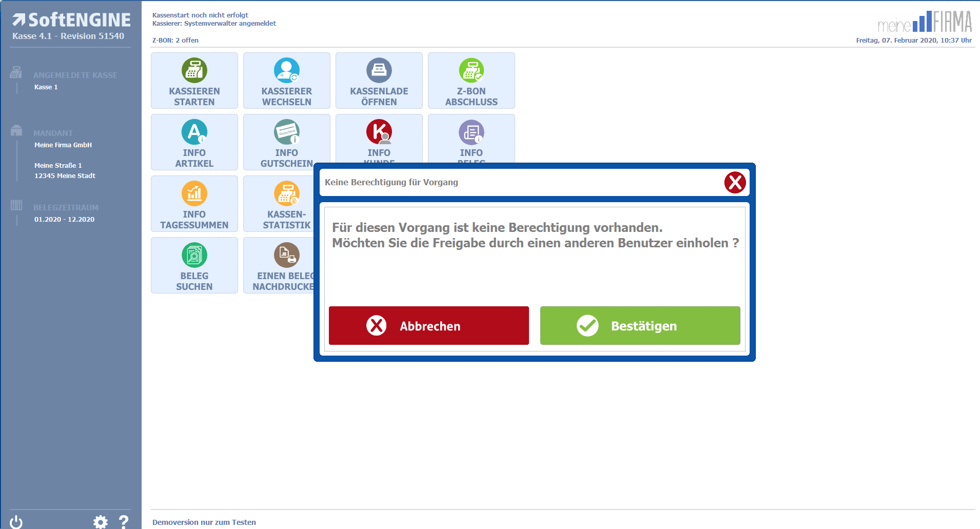
Task: Click the meine FIRMA company logo
Action: coord(925,22)
